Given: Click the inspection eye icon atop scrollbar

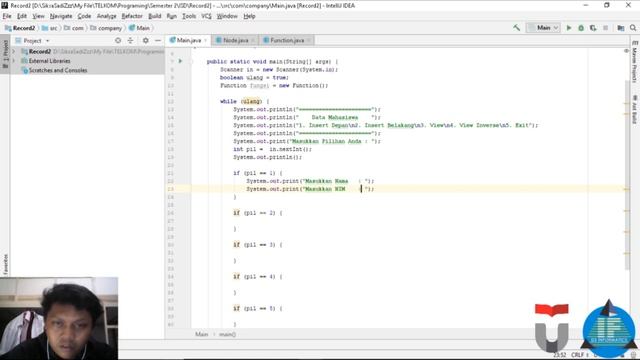Looking at the screenshot, I should coord(627,51).
